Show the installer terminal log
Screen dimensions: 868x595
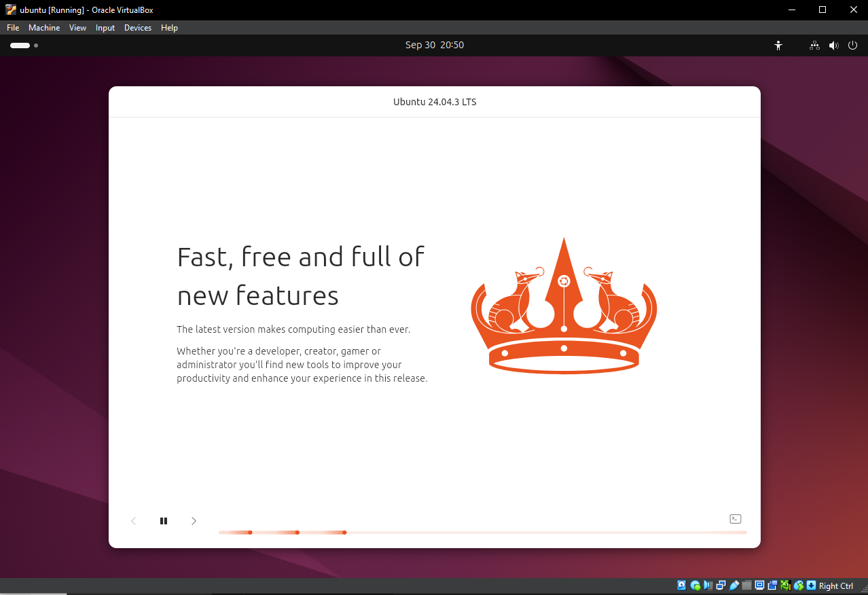pos(735,519)
